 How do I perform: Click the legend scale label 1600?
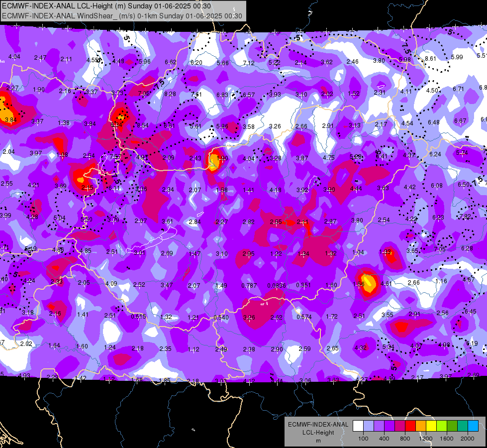[446, 439]
